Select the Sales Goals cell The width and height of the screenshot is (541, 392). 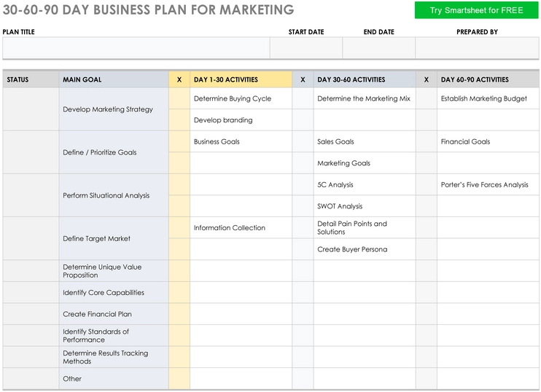tap(365, 141)
